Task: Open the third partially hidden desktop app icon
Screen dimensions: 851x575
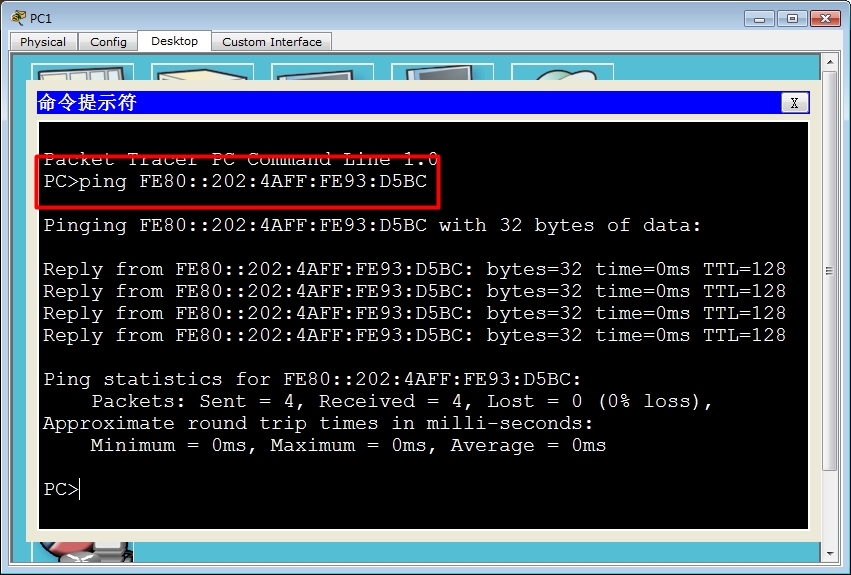Action: point(322,75)
